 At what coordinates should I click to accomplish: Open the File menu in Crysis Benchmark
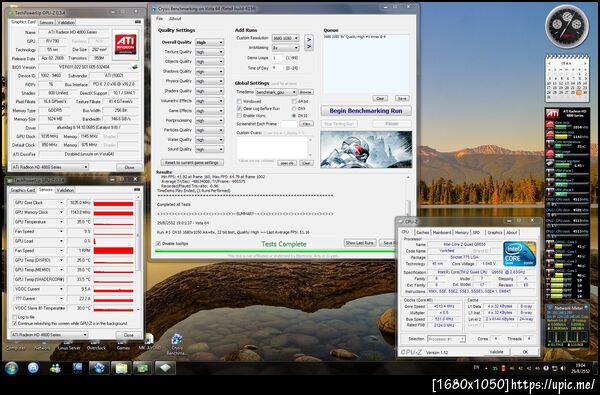160,18
